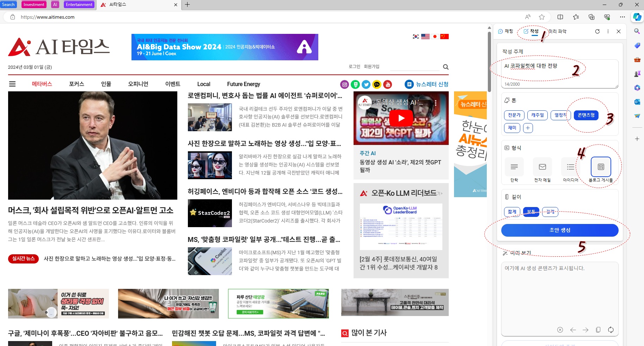
Task: Open split screen icon in toolbar
Action: [x=560, y=17]
